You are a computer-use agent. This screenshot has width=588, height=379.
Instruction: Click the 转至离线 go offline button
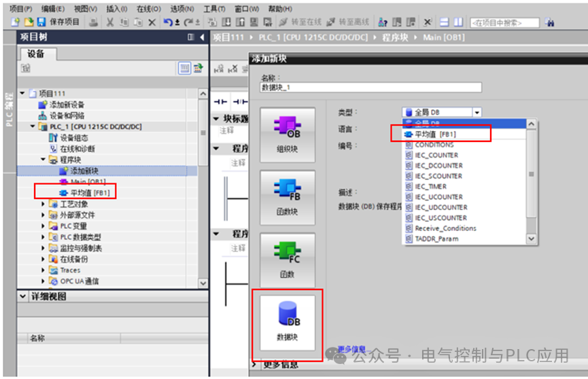[347, 22]
